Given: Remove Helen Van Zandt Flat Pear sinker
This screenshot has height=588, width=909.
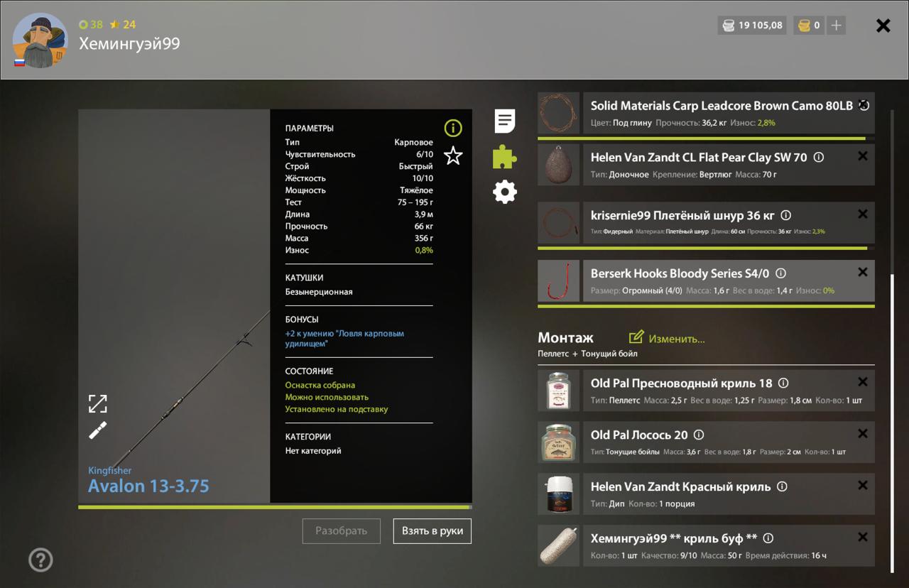Looking at the screenshot, I should click(x=863, y=156).
